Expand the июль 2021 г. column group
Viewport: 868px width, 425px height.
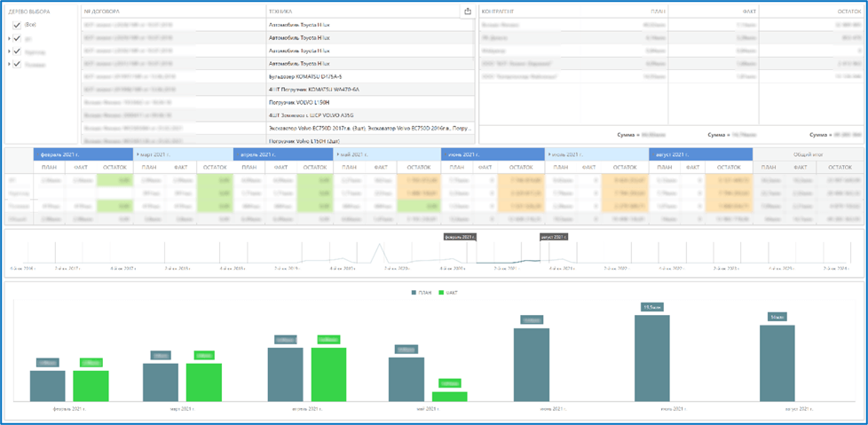pyautogui.click(x=548, y=154)
